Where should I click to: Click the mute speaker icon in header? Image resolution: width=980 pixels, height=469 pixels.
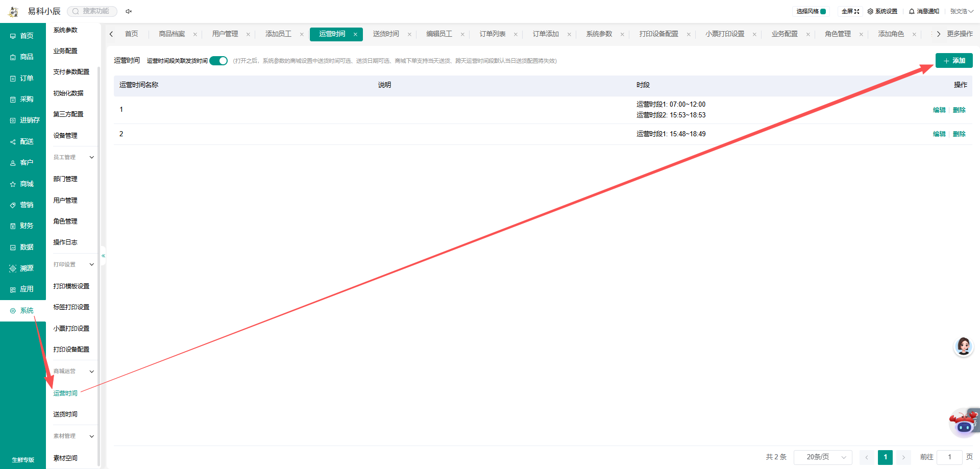[129, 11]
